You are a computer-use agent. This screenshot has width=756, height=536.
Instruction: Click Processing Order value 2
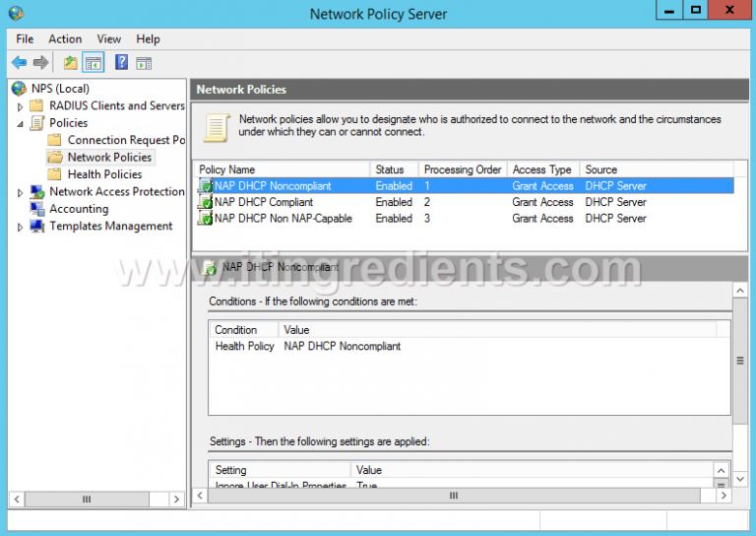pos(426,202)
